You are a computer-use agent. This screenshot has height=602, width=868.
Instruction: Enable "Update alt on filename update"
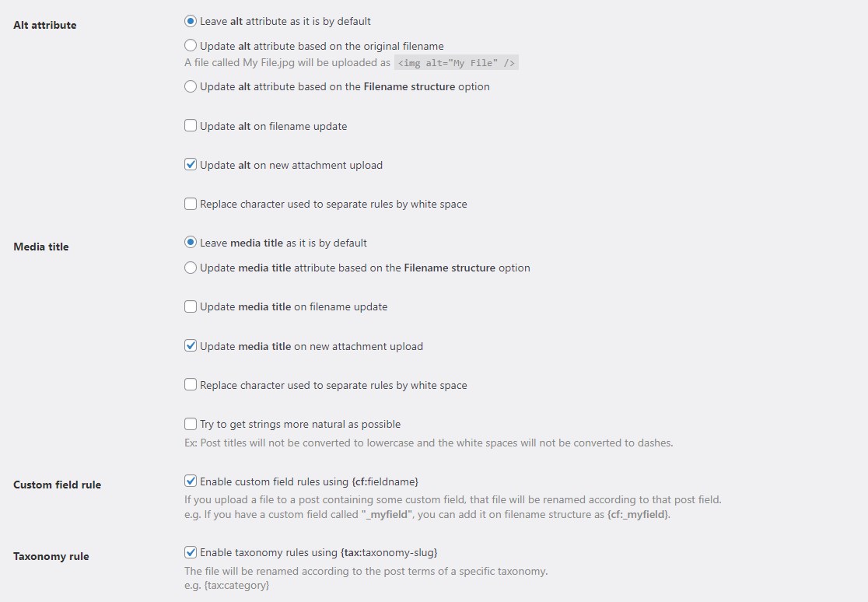pyautogui.click(x=191, y=126)
